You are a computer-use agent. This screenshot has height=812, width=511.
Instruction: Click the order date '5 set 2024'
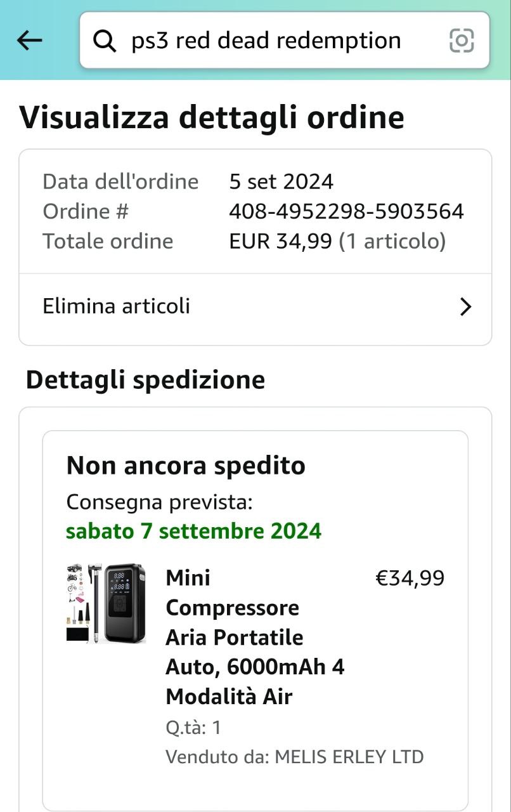click(281, 182)
